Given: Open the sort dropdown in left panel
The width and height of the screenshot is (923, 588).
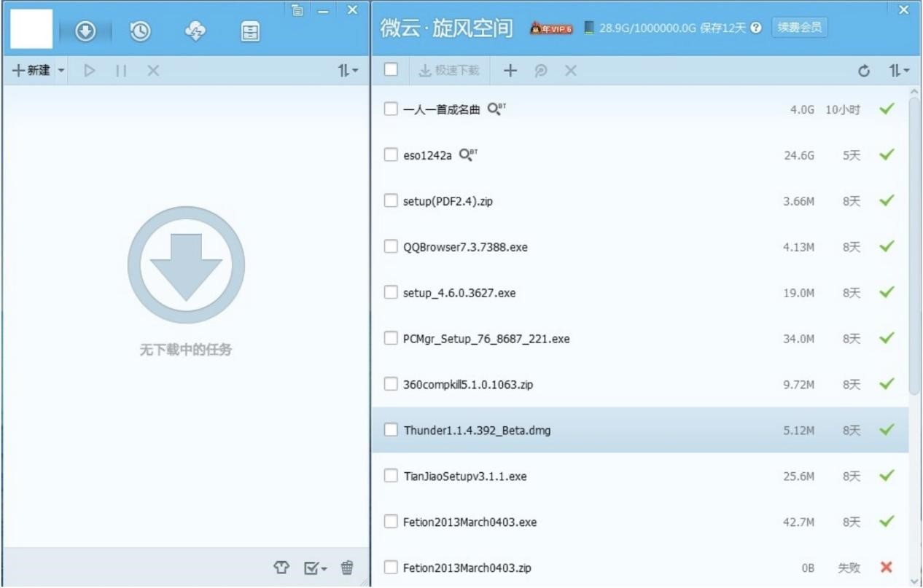Looking at the screenshot, I should pos(348,71).
